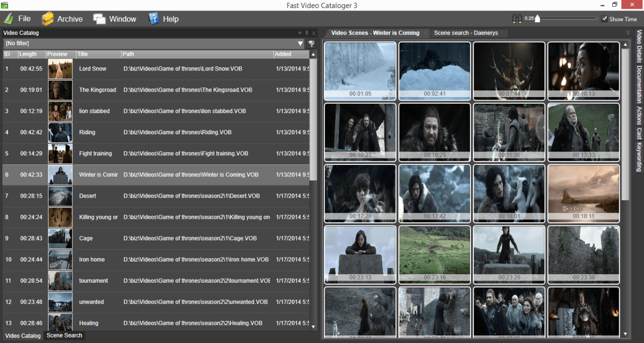The height and width of the screenshot is (343, 644).
Task: Toggle the scene thumbnail filter button
Action: tap(311, 43)
